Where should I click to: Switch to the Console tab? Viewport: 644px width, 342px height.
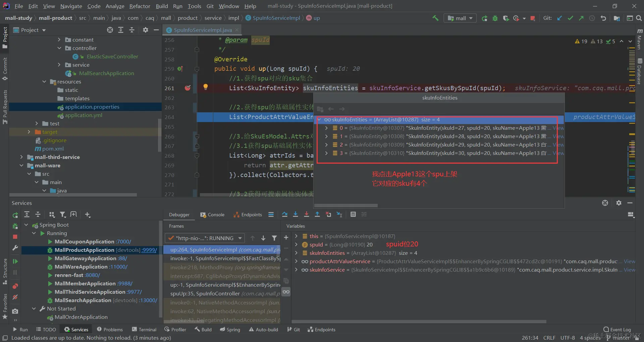pos(212,215)
